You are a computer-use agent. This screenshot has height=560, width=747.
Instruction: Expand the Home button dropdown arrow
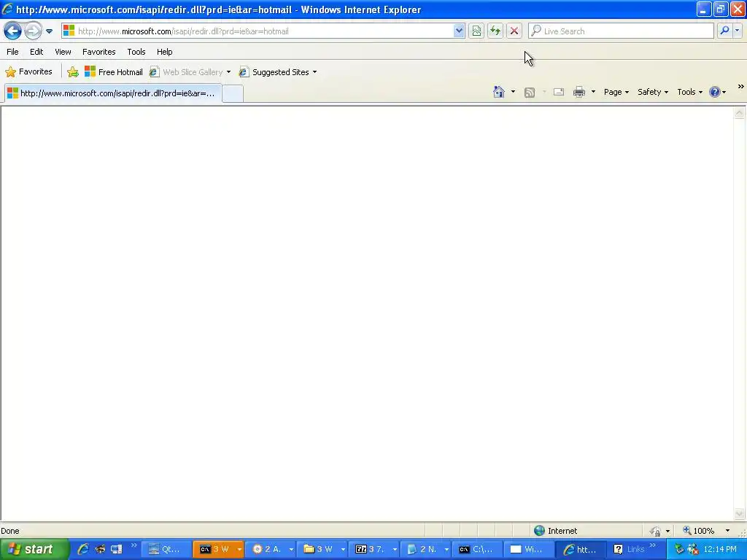(513, 92)
